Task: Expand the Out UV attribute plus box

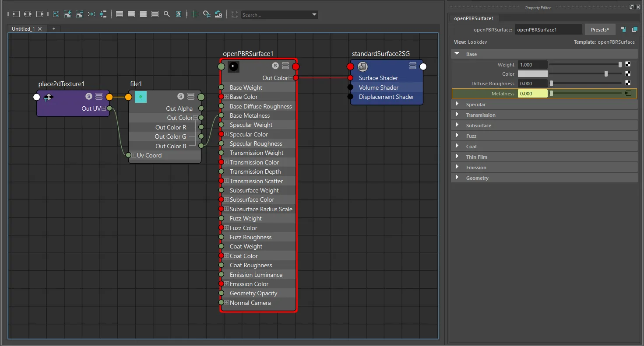Action: (x=104, y=108)
